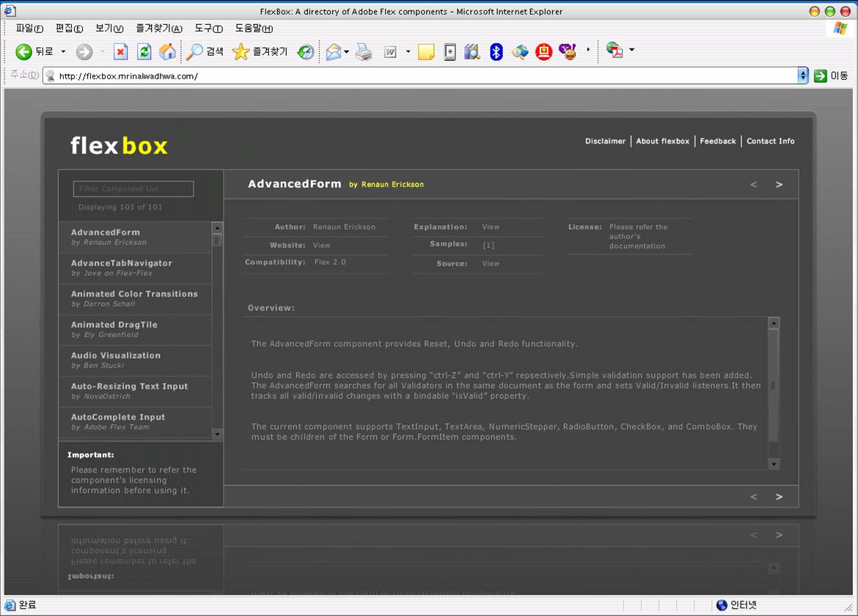View the Explanation link
858x616 pixels.
(x=491, y=227)
